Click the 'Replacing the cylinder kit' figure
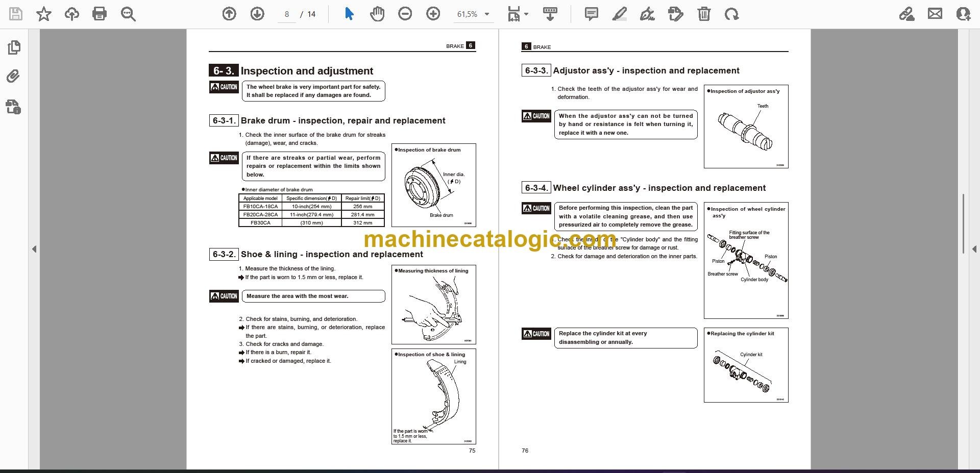The width and height of the screenshot is (980, 473). pos(746,365)
